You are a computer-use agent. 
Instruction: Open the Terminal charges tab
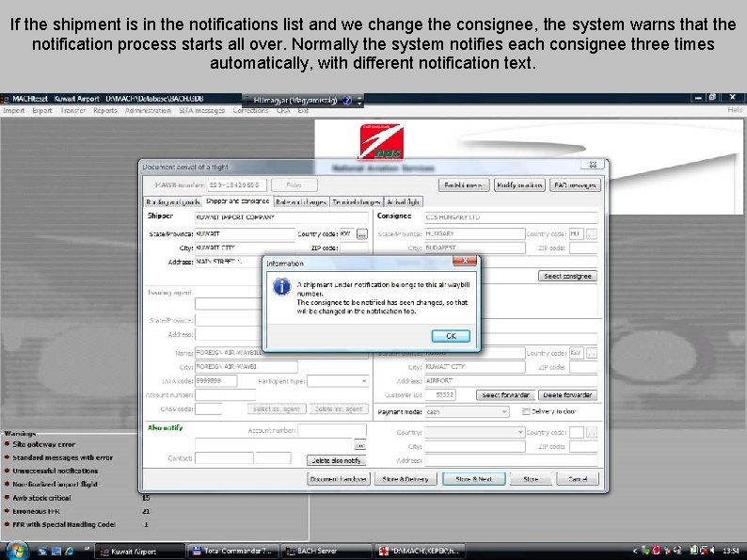tap(356, 202)
